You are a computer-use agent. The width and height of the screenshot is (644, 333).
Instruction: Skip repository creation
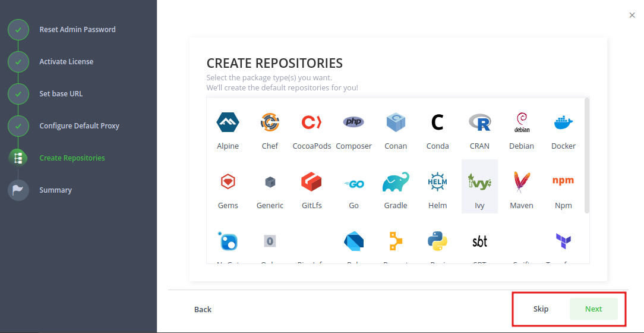[541, 309]
